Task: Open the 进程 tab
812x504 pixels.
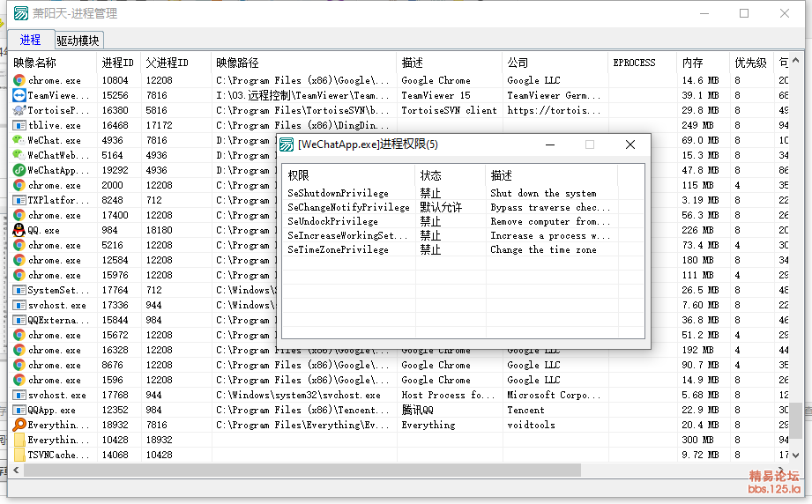Action: coord(30,41)
